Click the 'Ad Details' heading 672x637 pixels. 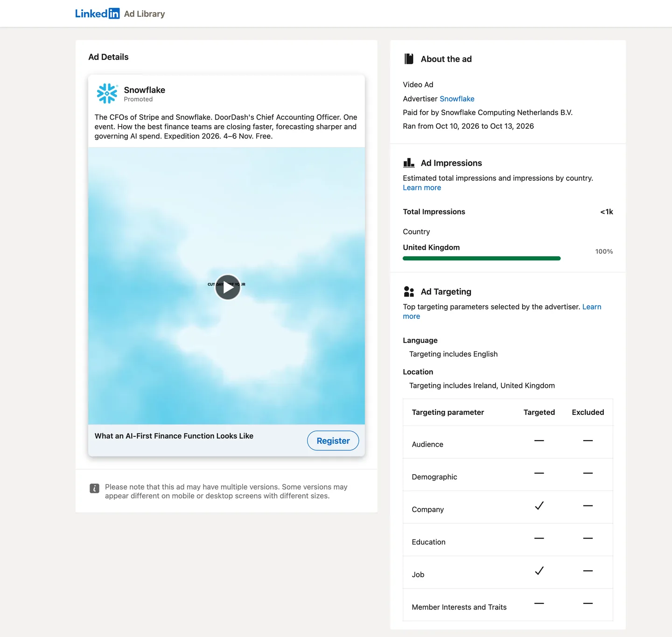click(x=108, y=57)
